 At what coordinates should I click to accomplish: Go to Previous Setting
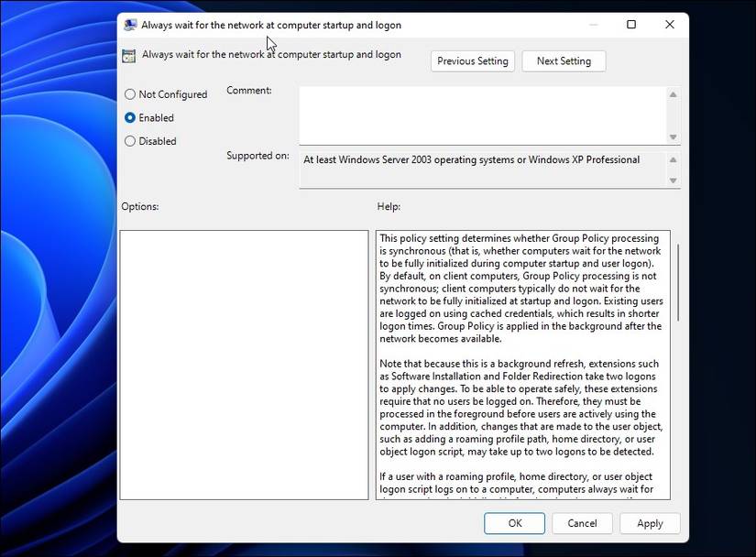tap(472, 61)
